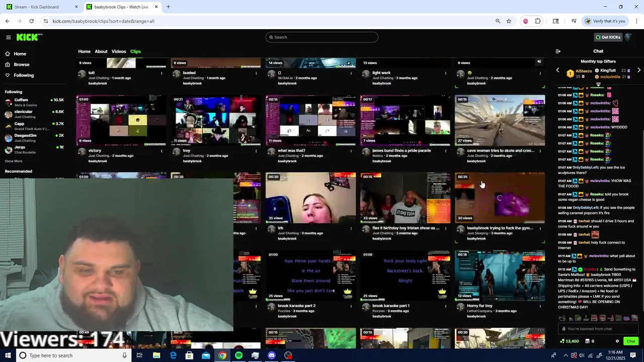Click the KICK logo

coord(29,37)
